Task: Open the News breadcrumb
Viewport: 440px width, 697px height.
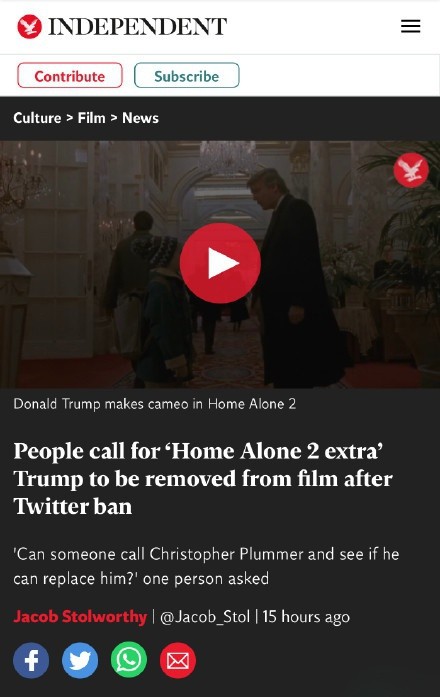Action: [x=140, y=118]
